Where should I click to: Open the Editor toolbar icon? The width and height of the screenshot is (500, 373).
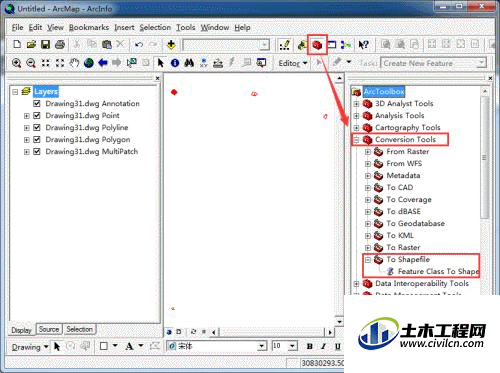click(x=285, y=45)
